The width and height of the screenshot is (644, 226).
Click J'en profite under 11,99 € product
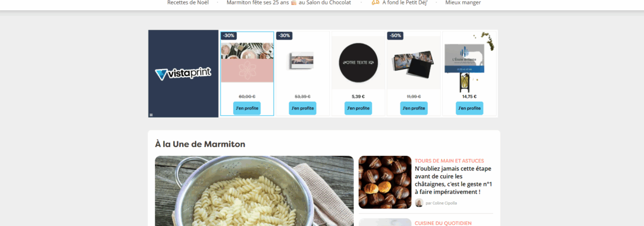pos(414,108)
